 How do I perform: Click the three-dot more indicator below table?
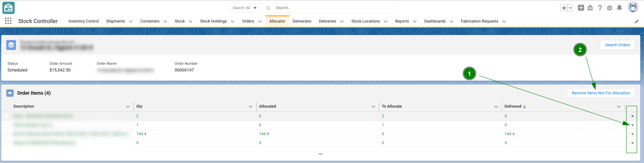pyautogui.click(x=321, y=154)
